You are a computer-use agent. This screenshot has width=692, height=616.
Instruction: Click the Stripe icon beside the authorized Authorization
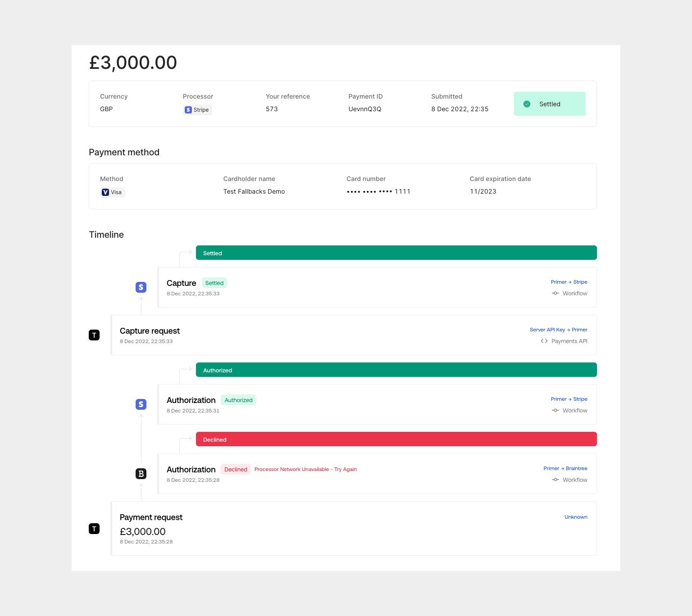click(x=141, y=404)
